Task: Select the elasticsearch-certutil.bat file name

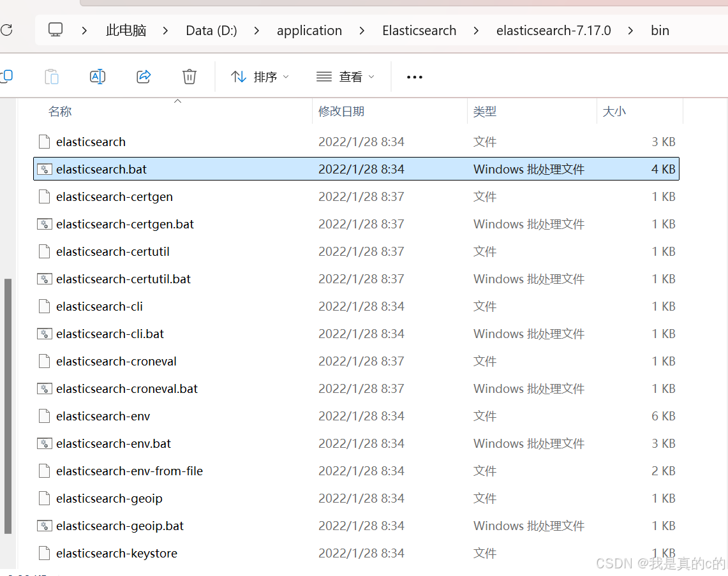Action: (124, 279)
